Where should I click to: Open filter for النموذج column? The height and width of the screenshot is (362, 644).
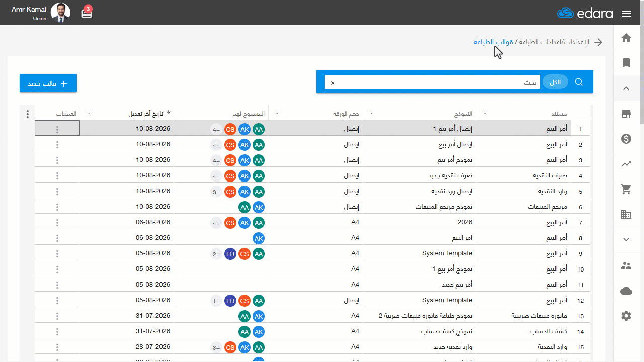tap(372, 112)
